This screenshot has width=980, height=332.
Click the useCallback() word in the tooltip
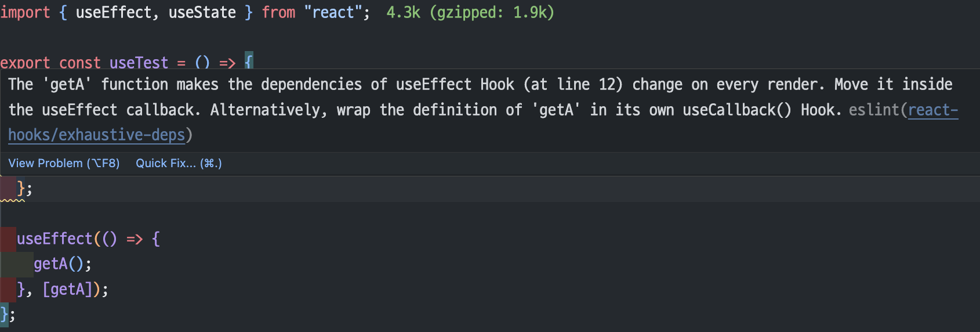pyautogui.click(x=736, y=110)
